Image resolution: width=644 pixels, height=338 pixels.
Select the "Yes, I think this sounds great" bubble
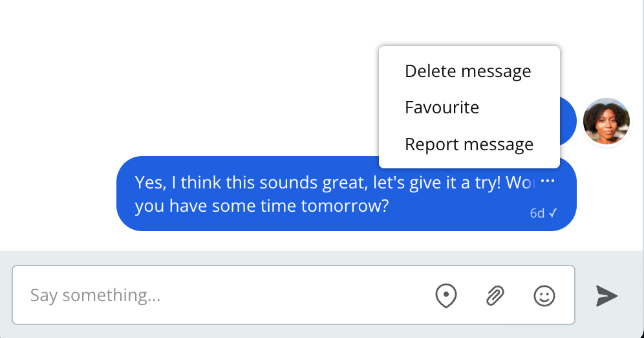(346, 193)
